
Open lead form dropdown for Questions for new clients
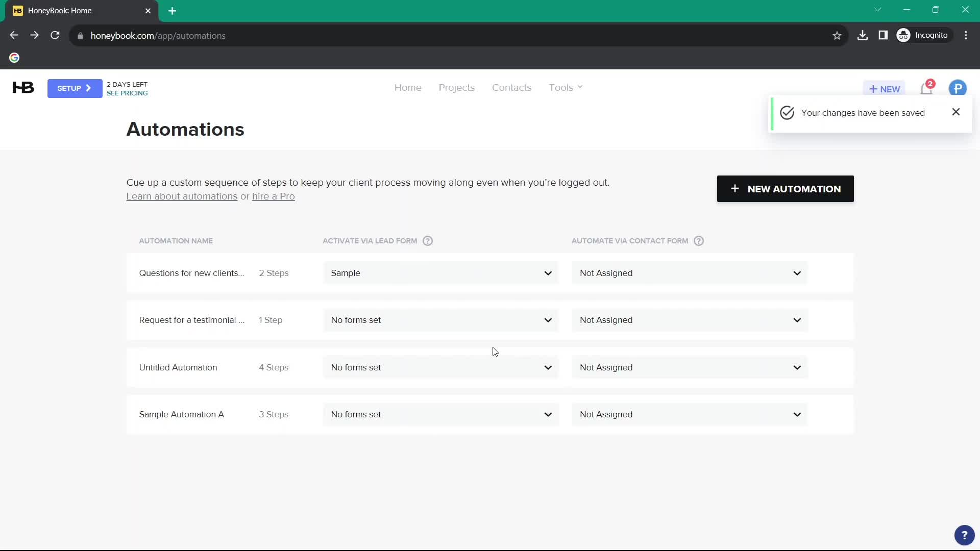click(x=441, y=273)
